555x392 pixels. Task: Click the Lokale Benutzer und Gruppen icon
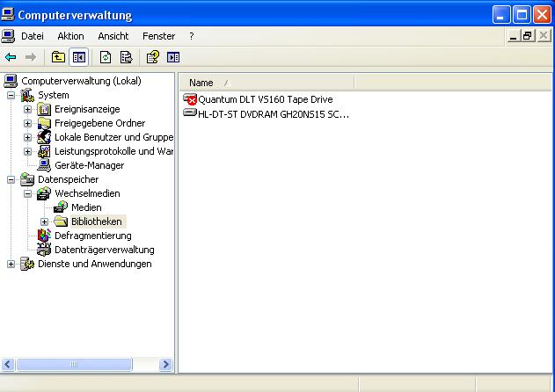coord(44,137)
